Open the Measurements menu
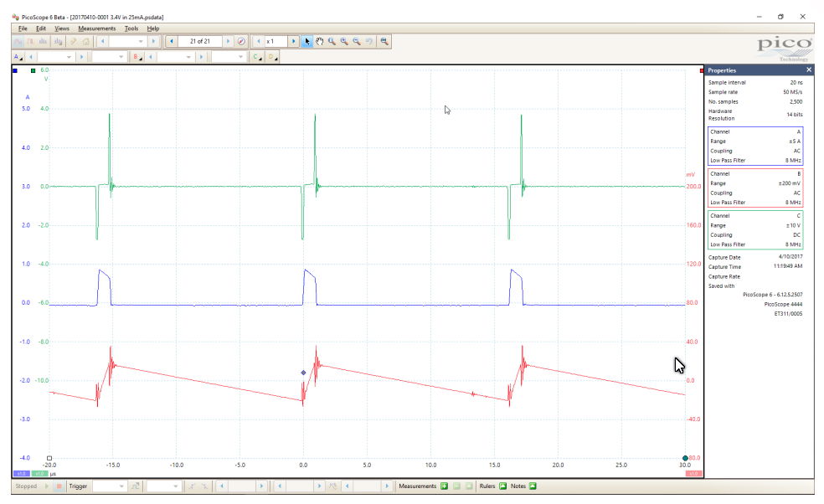The image size is (824, 504). [x=96, y=28]
